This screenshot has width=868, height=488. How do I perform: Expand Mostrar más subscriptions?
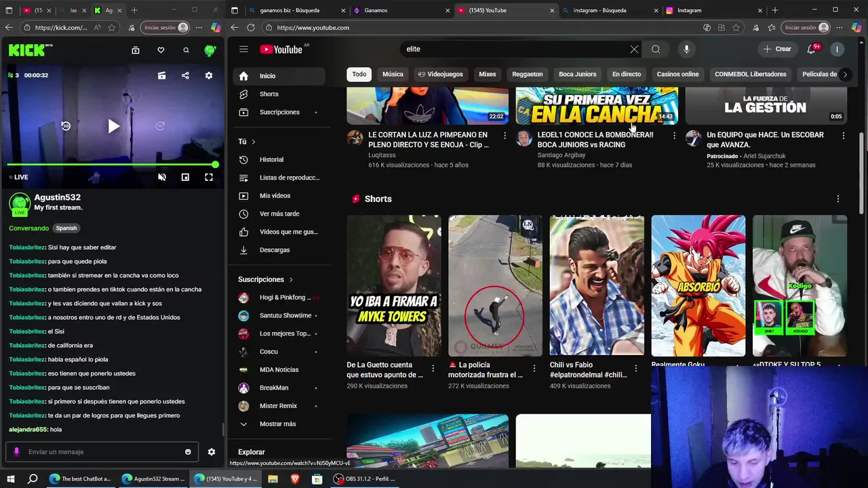(x=280, y=424)
